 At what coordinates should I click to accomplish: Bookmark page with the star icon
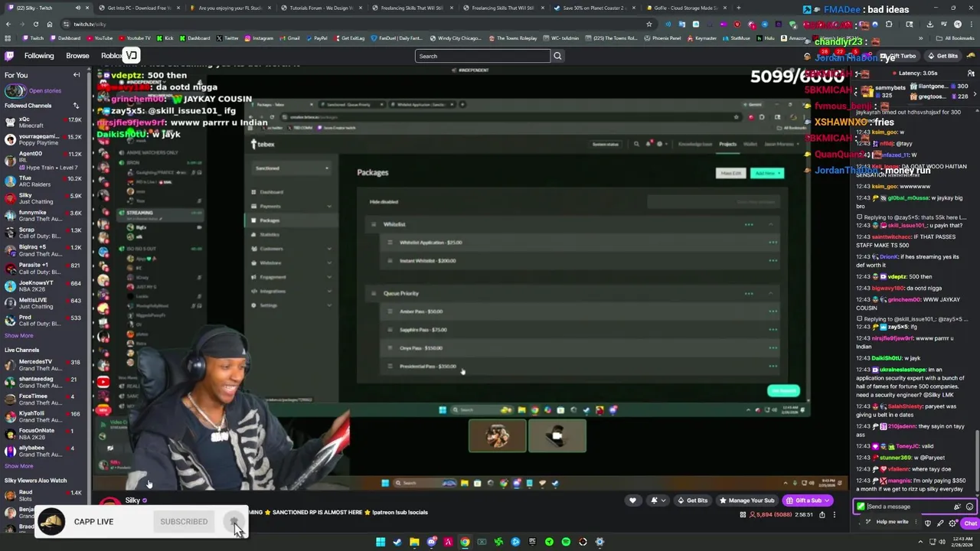click(x=648, y=24)
